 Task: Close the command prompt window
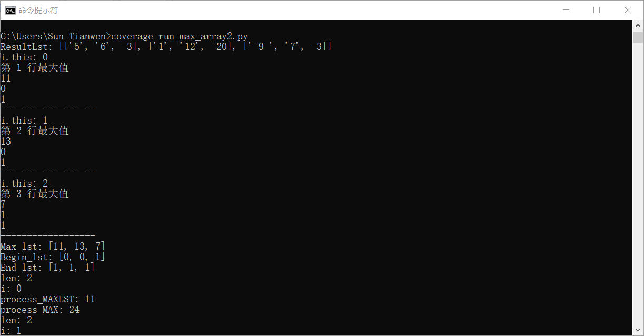tap(628, 10)
